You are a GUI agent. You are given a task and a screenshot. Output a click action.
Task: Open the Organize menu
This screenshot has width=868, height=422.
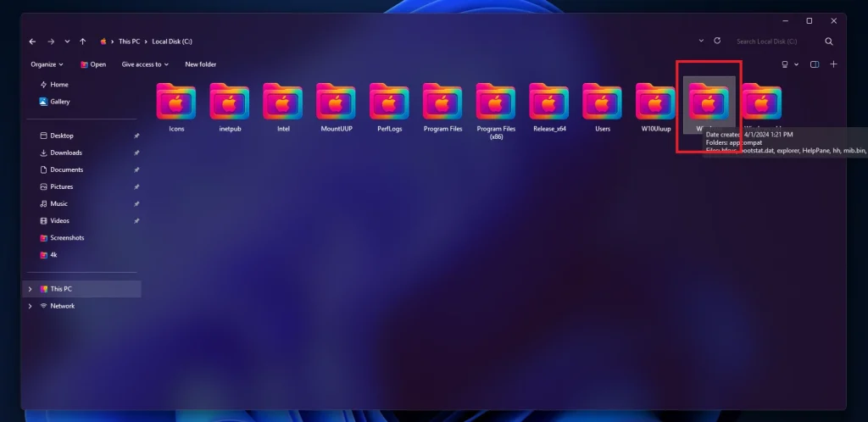[47, 64]
